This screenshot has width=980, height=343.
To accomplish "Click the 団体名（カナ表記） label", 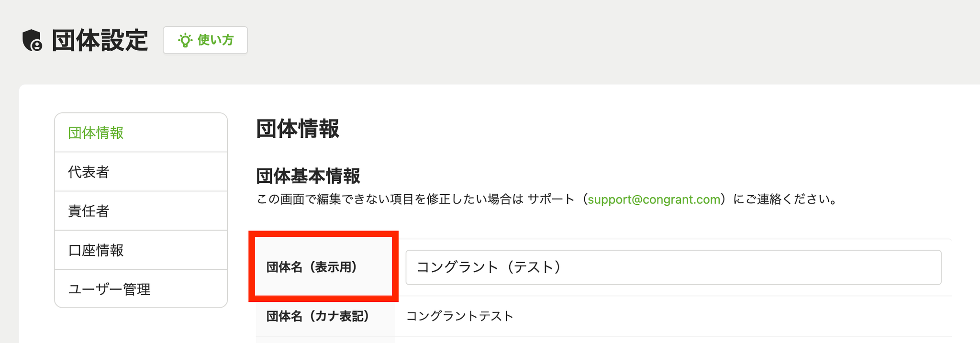I will [x=318, y=316].
